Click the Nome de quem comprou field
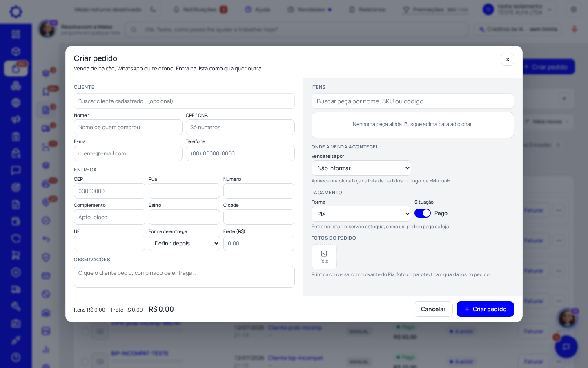 point(128,127)
